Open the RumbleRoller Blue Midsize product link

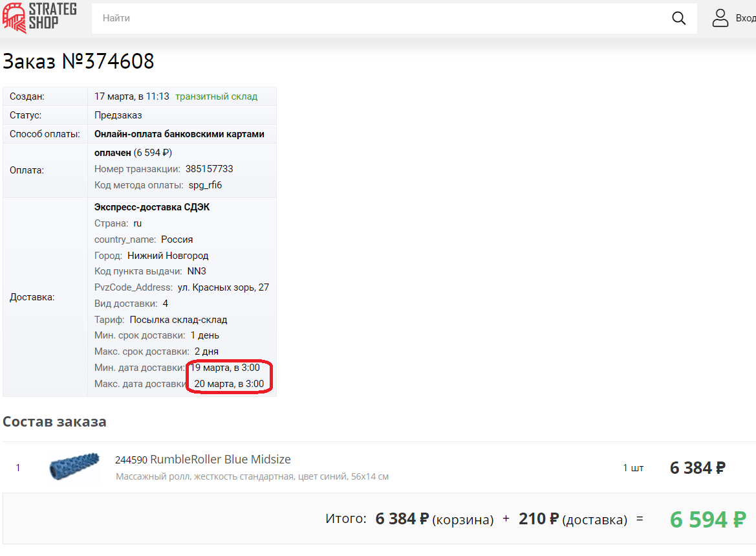221,459
